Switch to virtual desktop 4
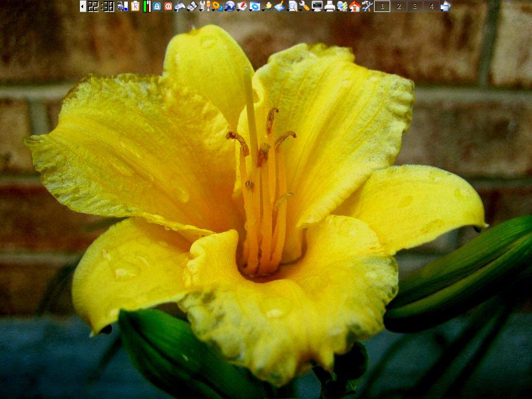Viewport: 532px width, 399px height. (x=431, y=6)
